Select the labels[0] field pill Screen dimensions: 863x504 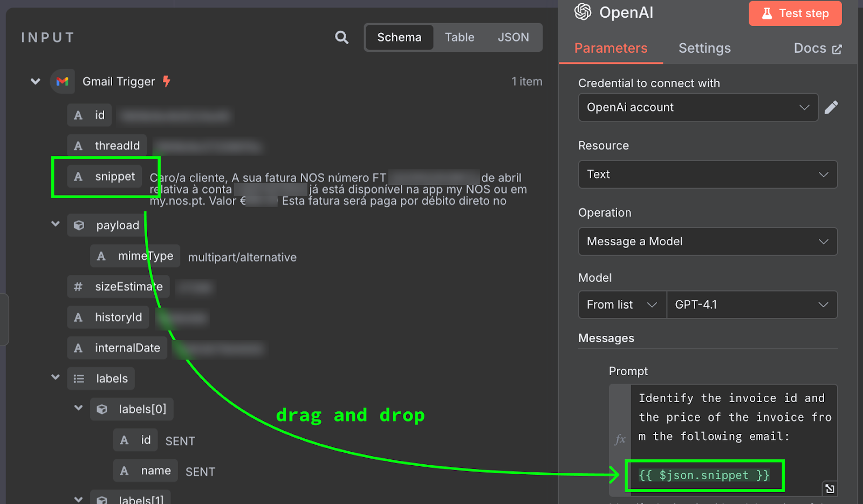pos(132,409)
